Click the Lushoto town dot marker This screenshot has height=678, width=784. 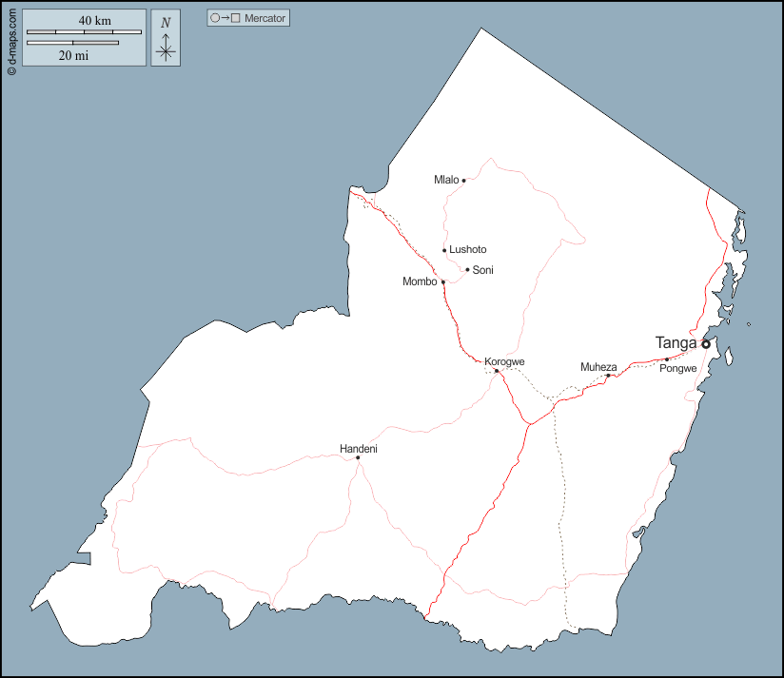point(444,250)
